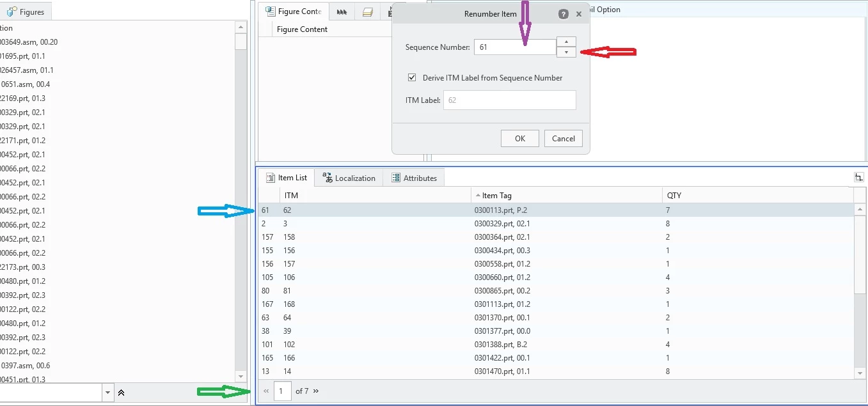Viewport: 868px width, 406px height.
Task: Go to previous page of item list
Action: 266,391
